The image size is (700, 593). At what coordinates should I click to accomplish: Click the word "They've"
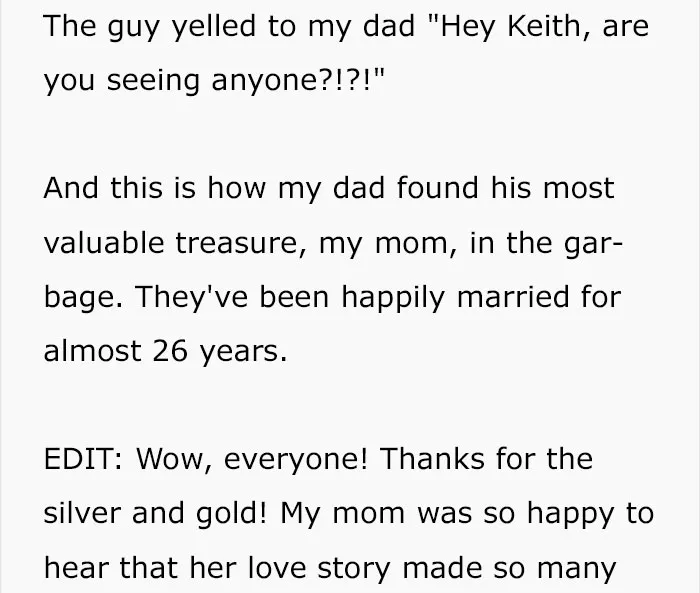(191, 296)
